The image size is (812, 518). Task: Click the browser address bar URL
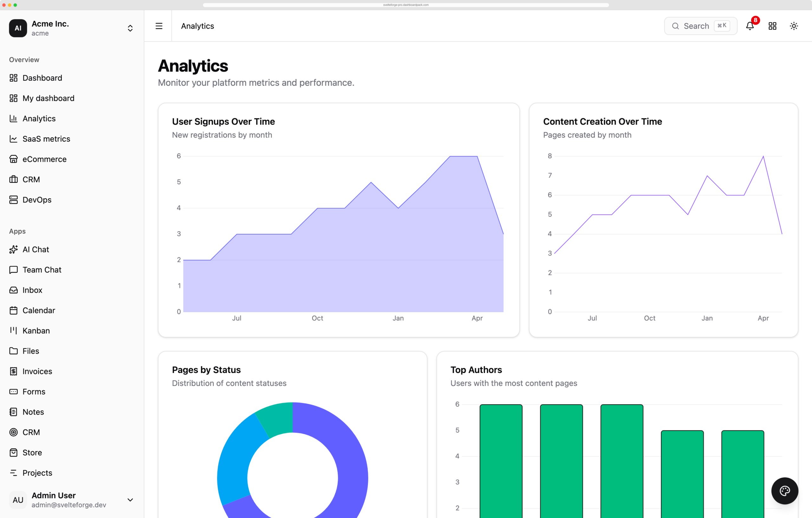click(406, 5)
